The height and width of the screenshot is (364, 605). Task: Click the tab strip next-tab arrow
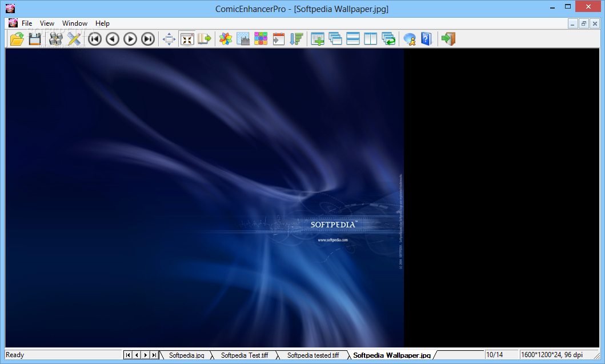point(146,355)
